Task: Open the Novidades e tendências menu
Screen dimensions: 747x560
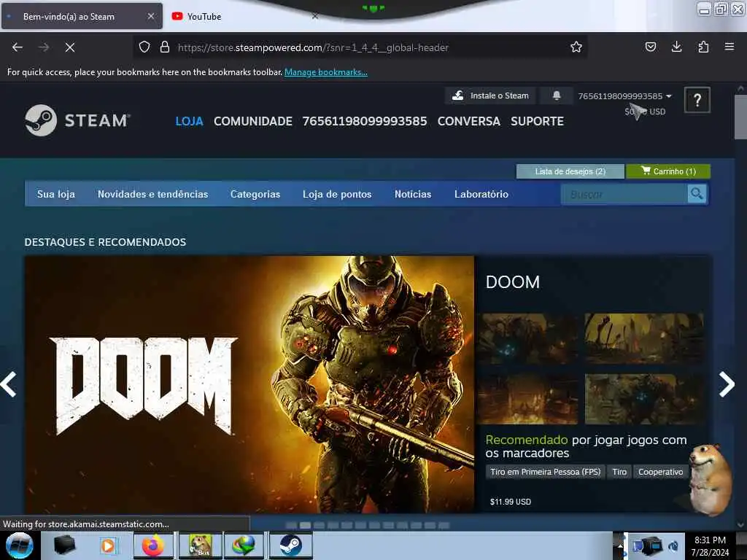Action: pyautogui.click(x=152, y=194)
